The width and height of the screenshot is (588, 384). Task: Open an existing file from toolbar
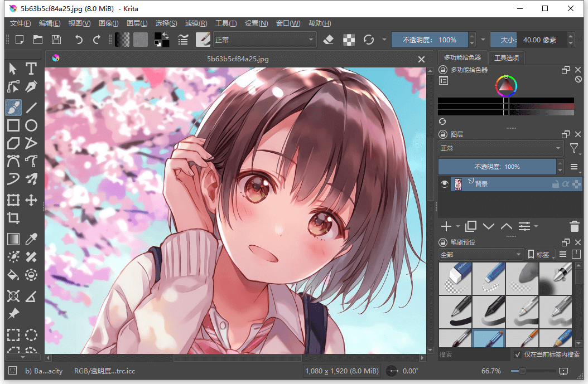[x=38, y=40]
